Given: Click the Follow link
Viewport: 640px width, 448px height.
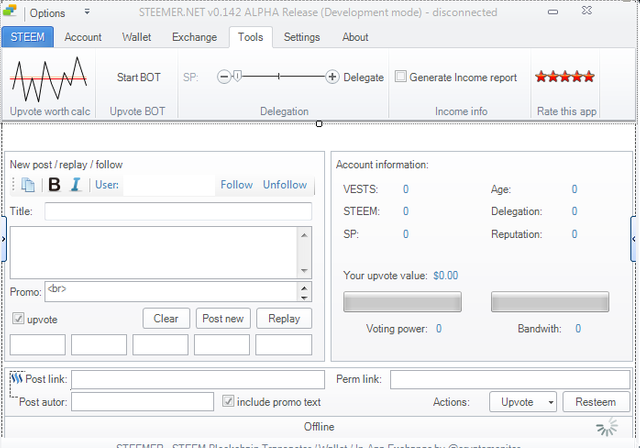Looking at the screenshot, I should coord(237,185).
